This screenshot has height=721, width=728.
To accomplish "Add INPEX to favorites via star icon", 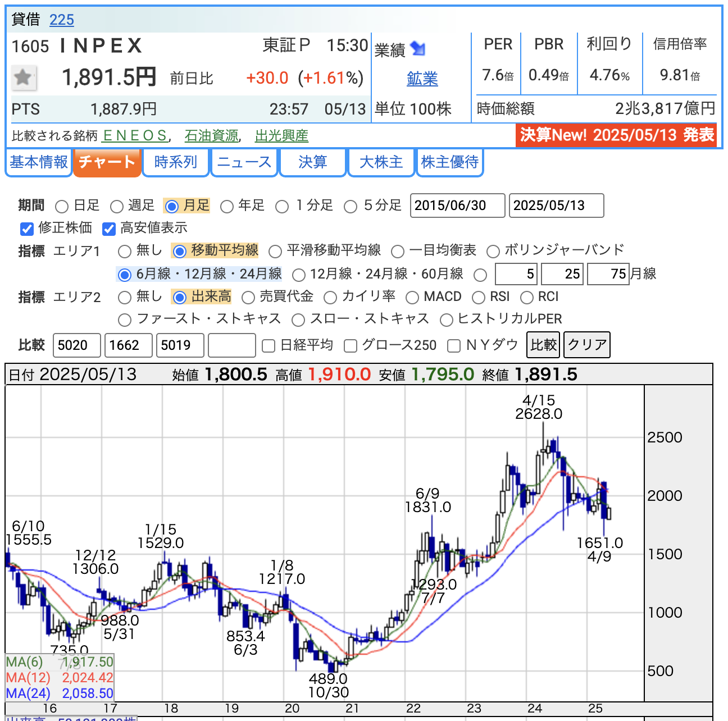I will coord(24,77).
